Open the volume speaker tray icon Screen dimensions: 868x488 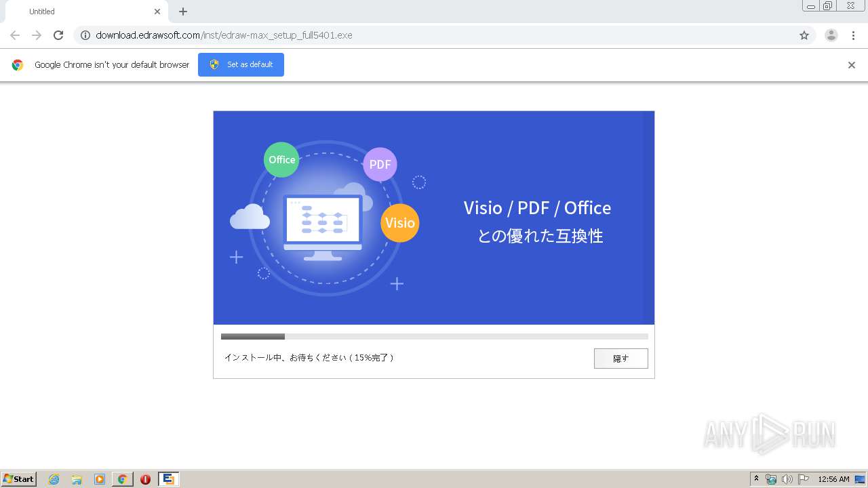(787, 479)
